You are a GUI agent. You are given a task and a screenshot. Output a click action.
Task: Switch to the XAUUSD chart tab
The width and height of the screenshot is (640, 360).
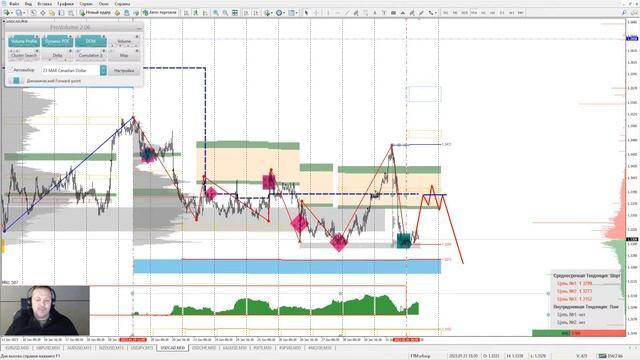pos(235,348)
